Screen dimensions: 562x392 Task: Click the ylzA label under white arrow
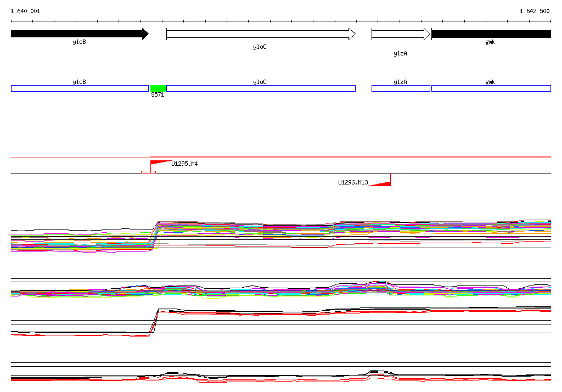coord(400,53)
